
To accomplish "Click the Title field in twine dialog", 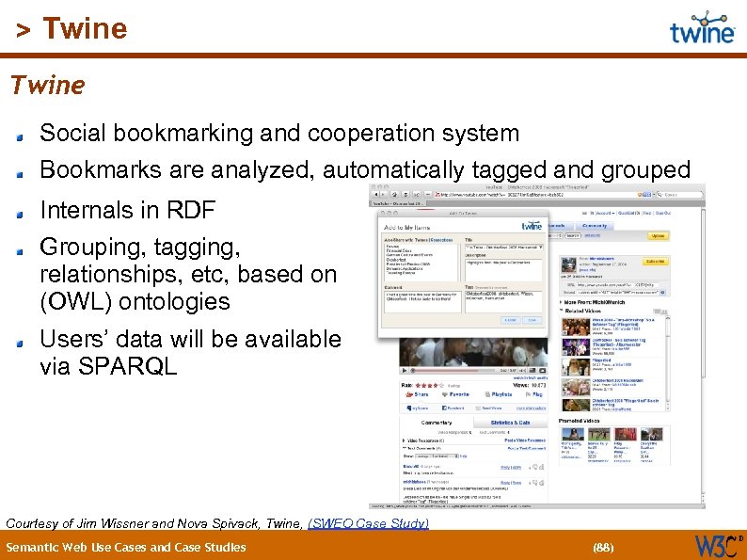I will click(504, 248).
